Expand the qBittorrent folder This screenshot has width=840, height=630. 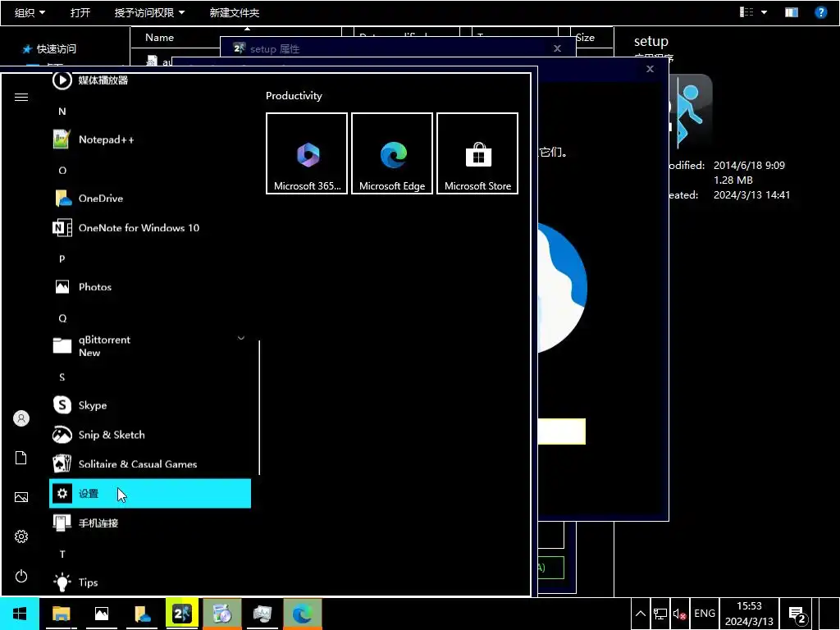[150, 346]
